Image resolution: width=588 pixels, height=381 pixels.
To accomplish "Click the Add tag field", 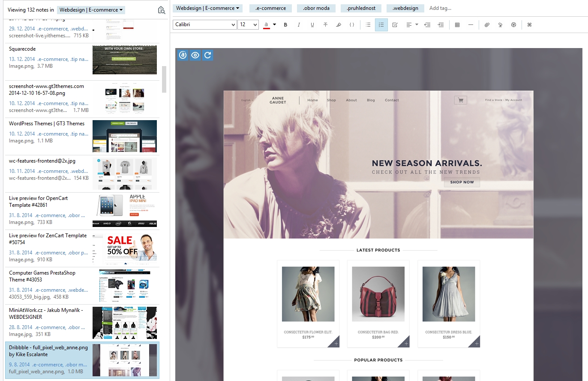I will pyautogui.click(x=440, y=8).
